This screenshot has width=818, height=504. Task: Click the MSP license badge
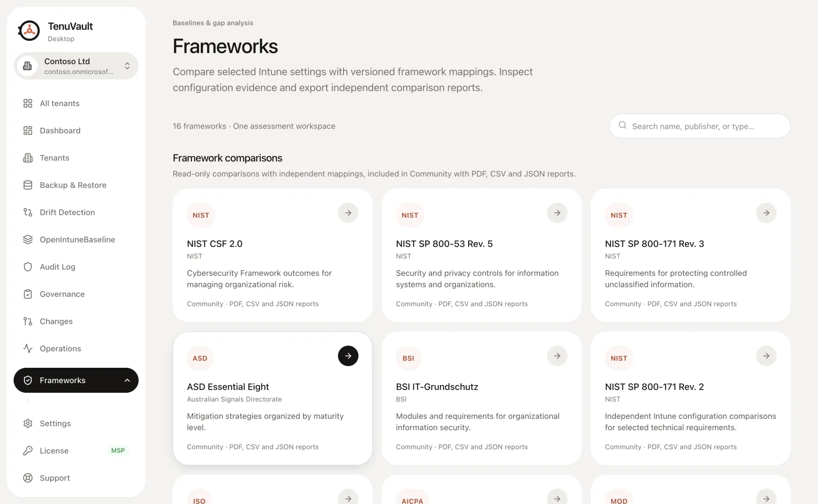coord(118,450)
